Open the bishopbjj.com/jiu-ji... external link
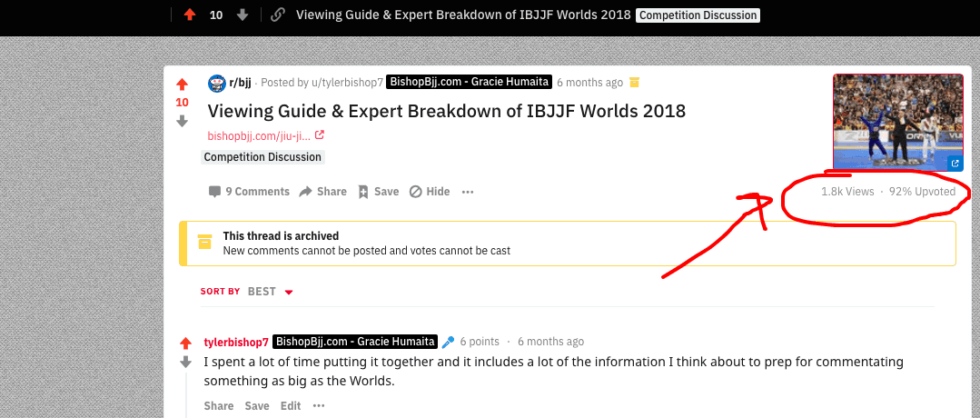The width and height of the screenshot is (980, 418). click(259, 135)
